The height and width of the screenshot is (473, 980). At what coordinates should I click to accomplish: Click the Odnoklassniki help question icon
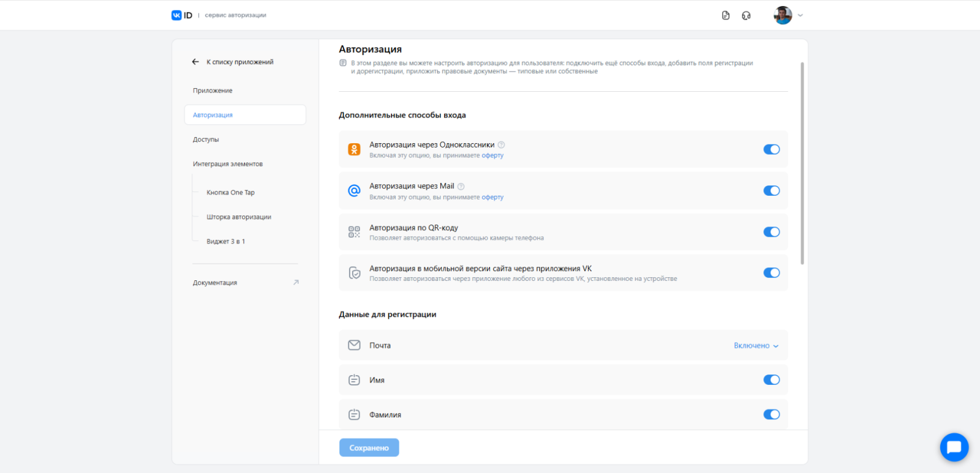[x=501, y=145]
